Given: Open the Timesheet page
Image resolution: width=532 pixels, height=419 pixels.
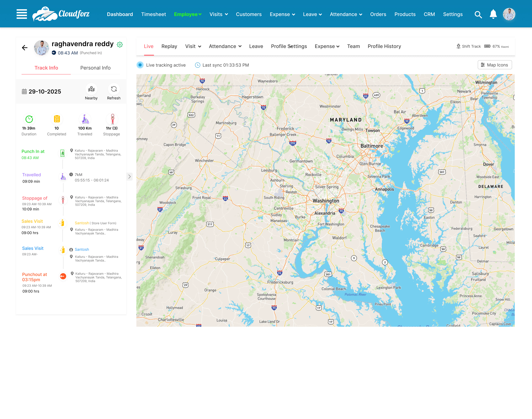Looking at the screenshot, I should (x=154, y=14).
